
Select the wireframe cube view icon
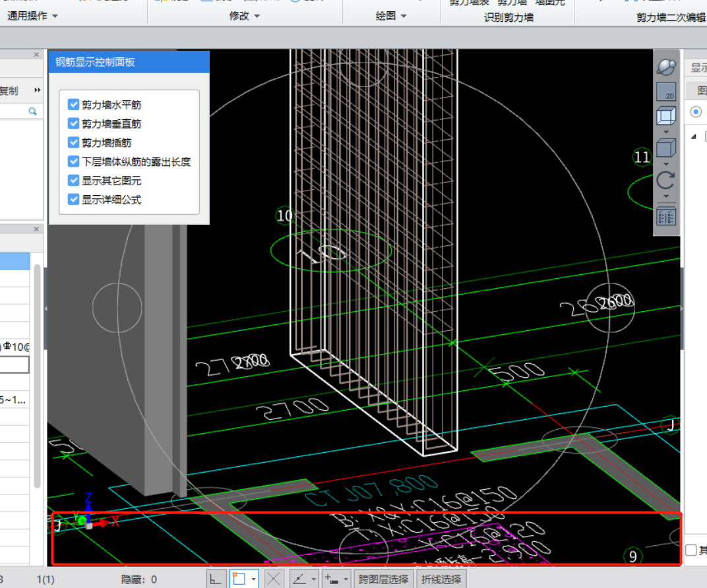click(x=666, y=115)
